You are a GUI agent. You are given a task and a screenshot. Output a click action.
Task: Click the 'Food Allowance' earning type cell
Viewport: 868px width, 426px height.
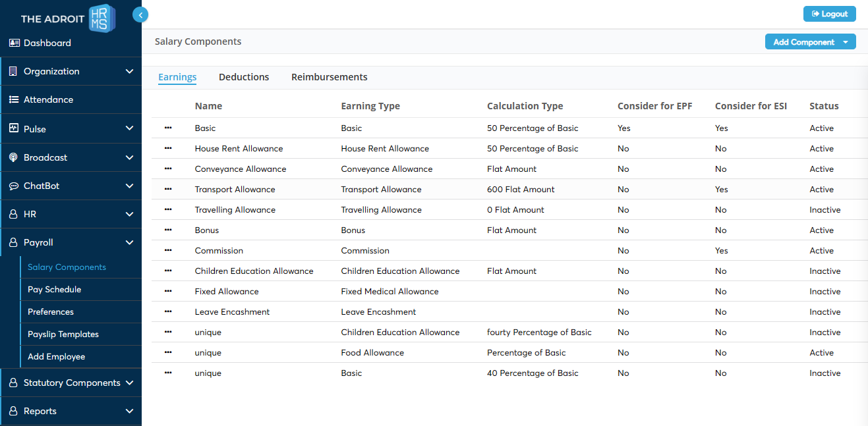click(372, 352)
